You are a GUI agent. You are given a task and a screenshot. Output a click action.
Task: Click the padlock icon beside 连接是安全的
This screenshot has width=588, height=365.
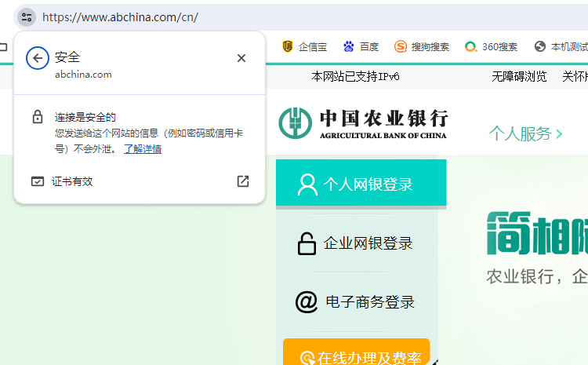coord(38,117)
